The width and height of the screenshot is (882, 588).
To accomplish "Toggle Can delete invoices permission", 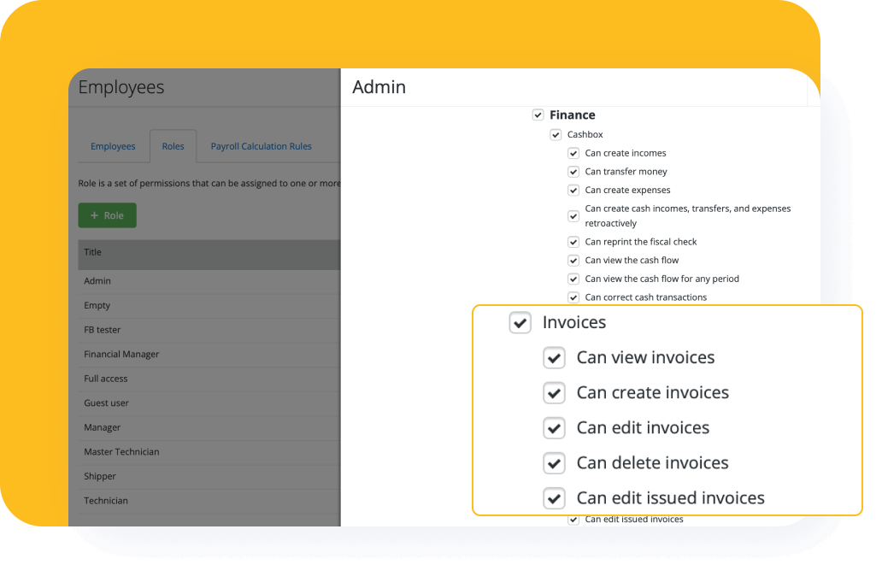I will 554,462.
